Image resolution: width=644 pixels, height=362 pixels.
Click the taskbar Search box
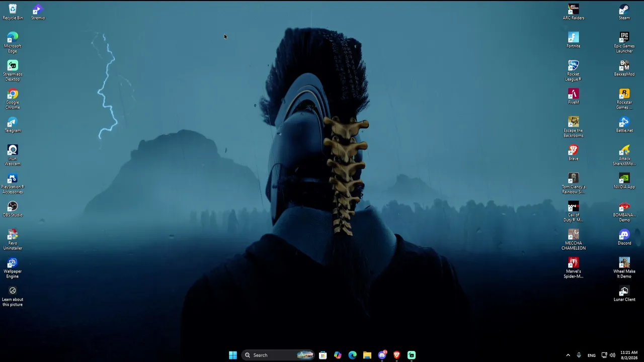278,355
